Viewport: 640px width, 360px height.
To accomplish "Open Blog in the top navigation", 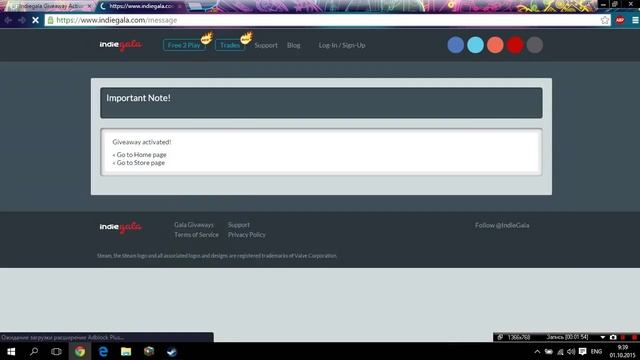I will (293, 45).
